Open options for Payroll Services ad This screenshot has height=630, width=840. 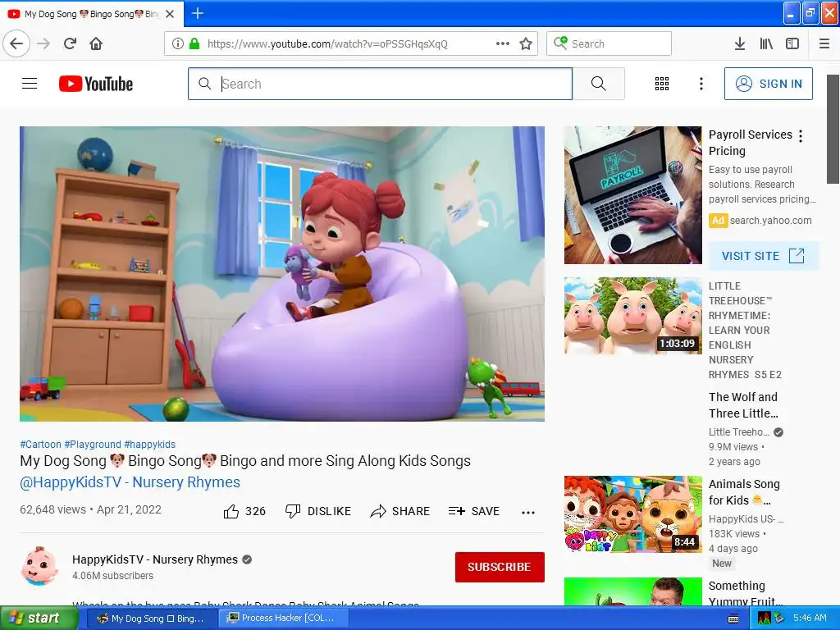coord(801,136)
